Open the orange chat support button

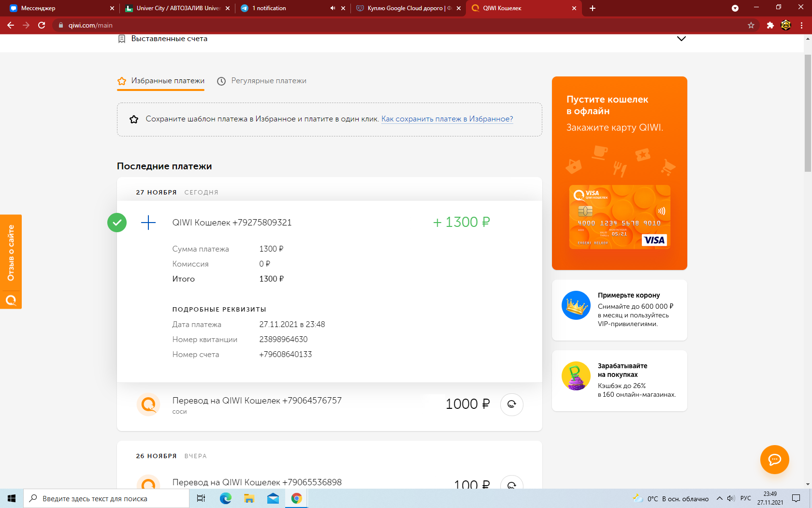point(775,460)
